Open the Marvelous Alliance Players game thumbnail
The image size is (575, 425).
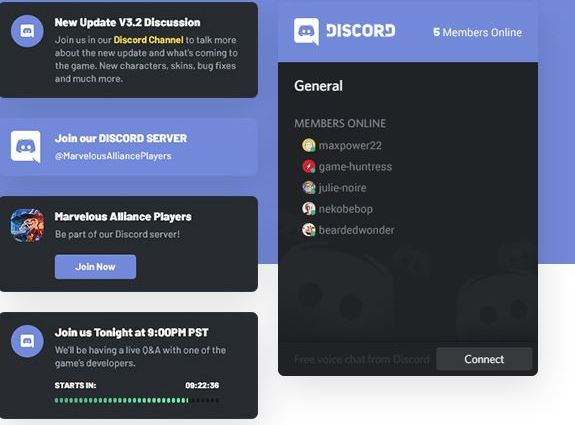coord(27,226)
